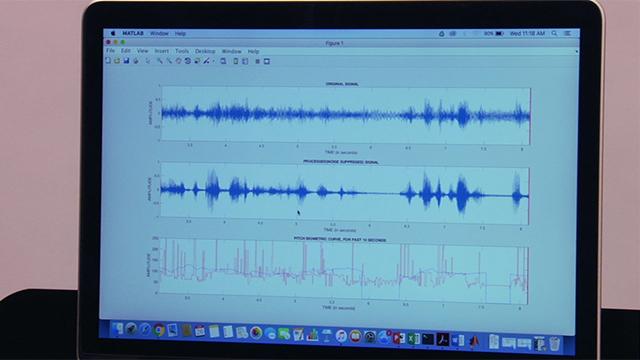Select the Edit Plot arrow tool
640x360 pixels.
point(148,61)
